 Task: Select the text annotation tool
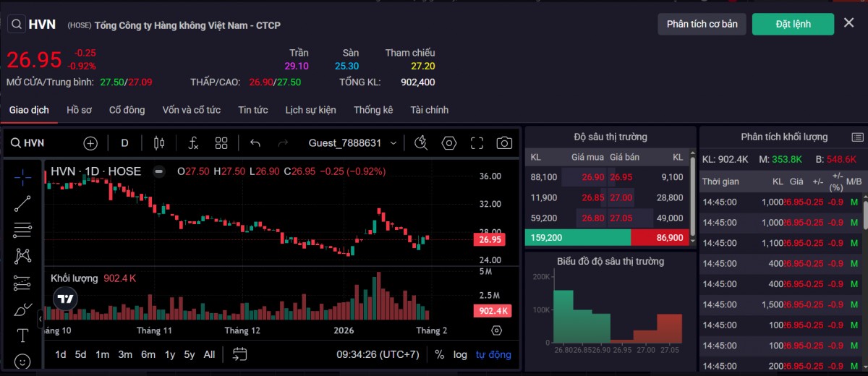(x=22, y=336)
